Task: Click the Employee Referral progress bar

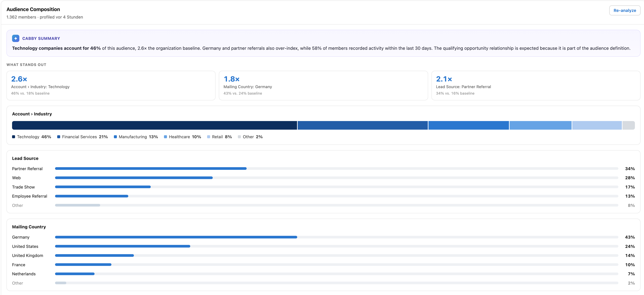Action: pos(337,196)
